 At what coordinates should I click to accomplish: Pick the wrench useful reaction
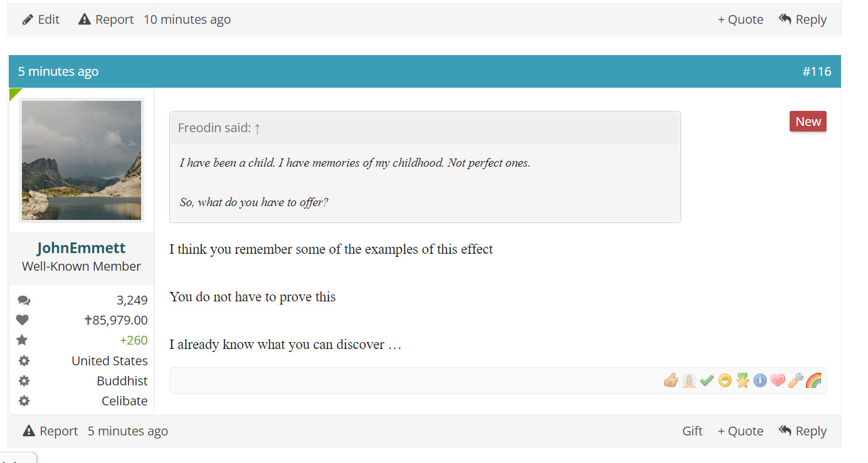pyautogui.click(x=795, y=380)
